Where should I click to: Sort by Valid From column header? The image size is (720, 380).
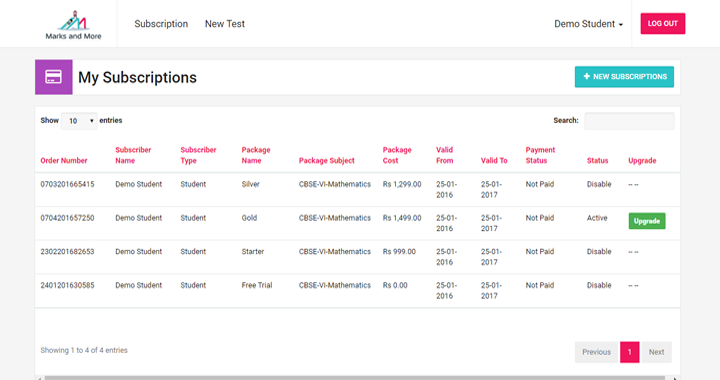pos(444,155)
